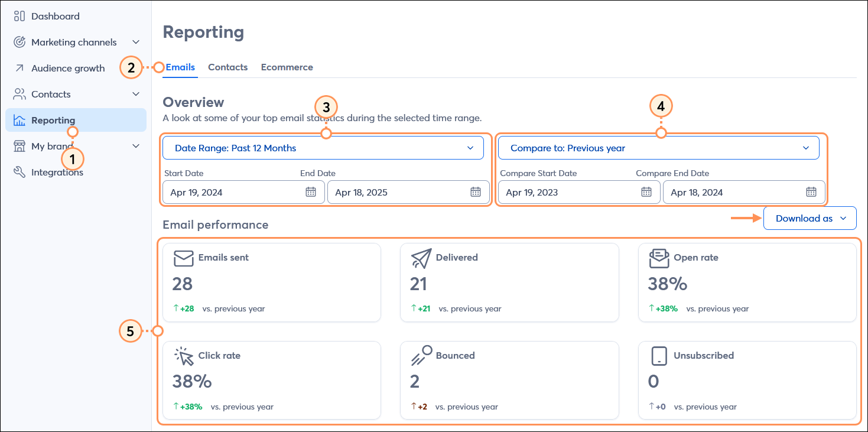Switch to the Emails tab
This screenshot has width=868, height=432.
coord(180,67)
